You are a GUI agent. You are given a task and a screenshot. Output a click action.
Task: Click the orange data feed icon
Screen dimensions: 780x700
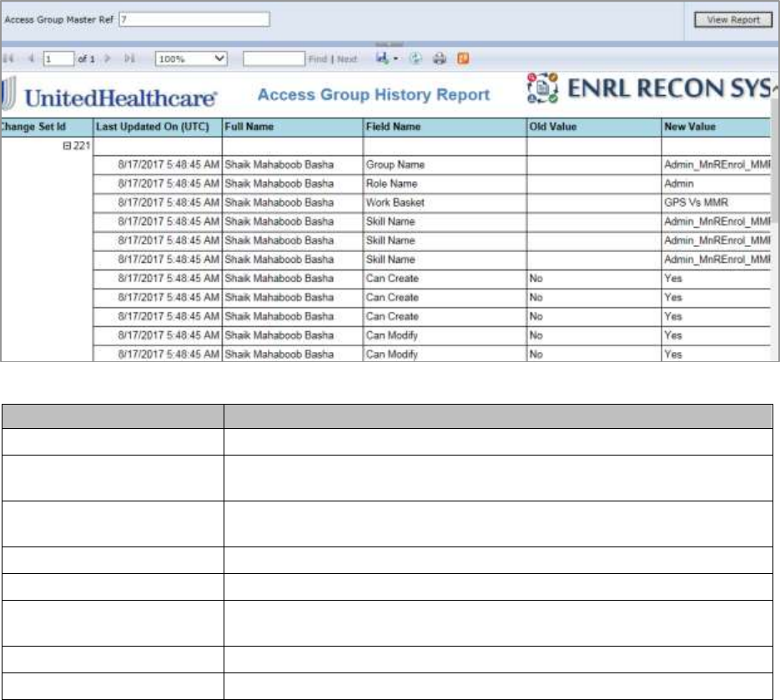tap(463, 58)
